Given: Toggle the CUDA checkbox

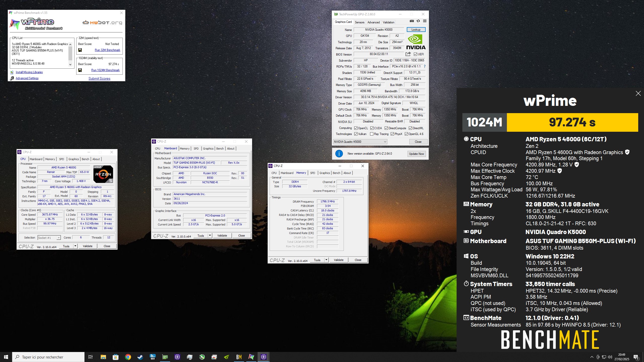Looking at the screenshot, I should [x=372, y=128].
